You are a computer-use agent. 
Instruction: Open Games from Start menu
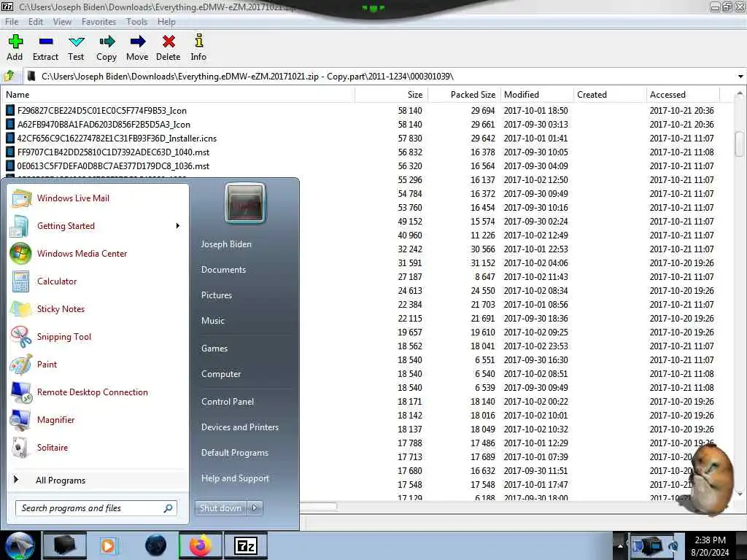tap(214, 348)
